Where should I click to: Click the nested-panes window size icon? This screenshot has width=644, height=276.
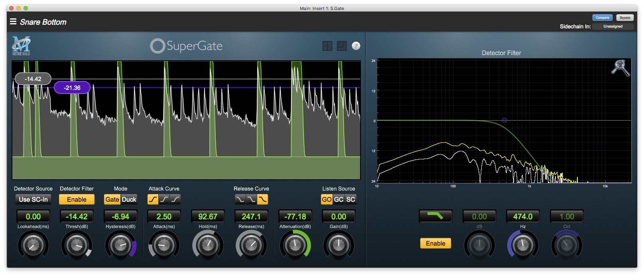342,46
